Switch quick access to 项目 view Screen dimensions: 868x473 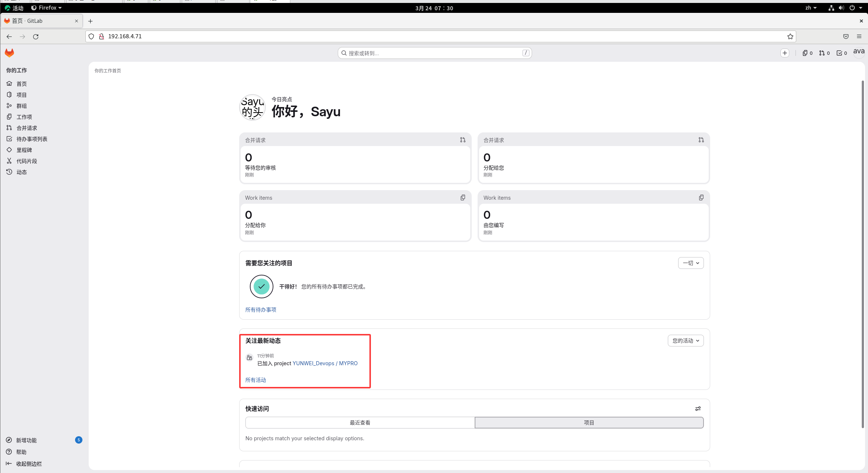coord(589,423)
